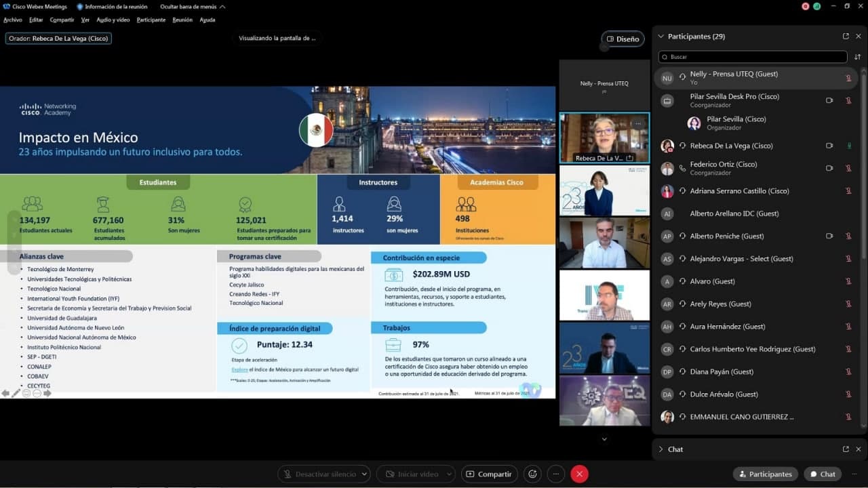Open the Editar menu
The height and width of the screenshot is (488, 868).
pos(36,20)
